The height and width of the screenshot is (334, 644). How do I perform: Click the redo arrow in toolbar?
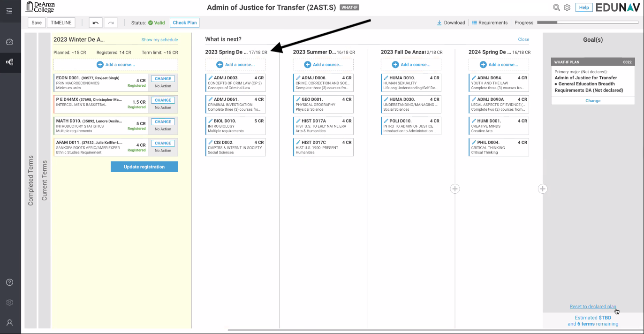111,23
